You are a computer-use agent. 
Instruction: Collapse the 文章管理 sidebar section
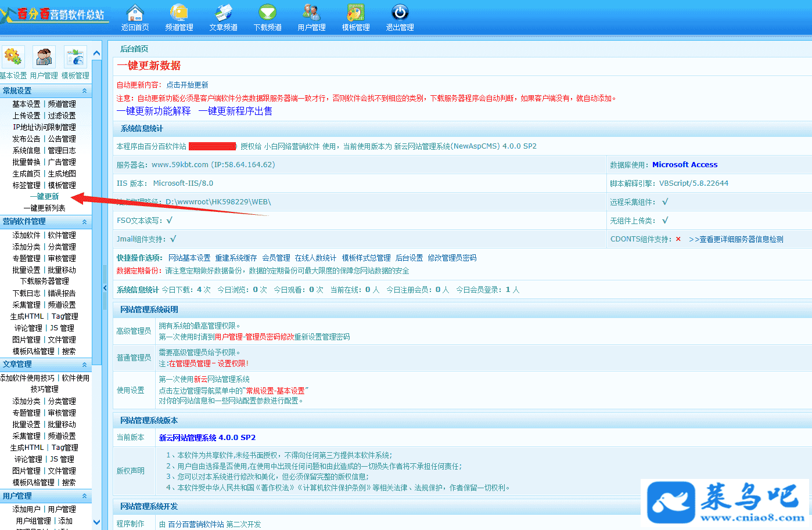(84, 365)
